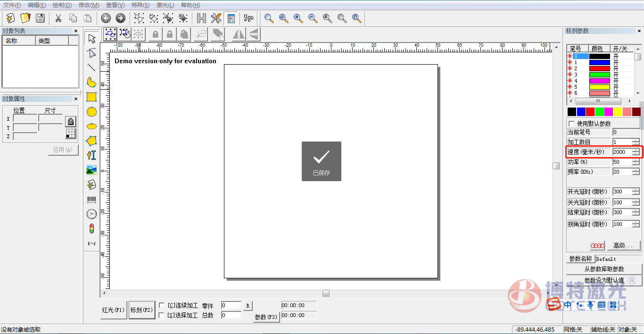Select the Circle tool
The width and height of the screenshot is (644, 334).
tap(91, 111)
